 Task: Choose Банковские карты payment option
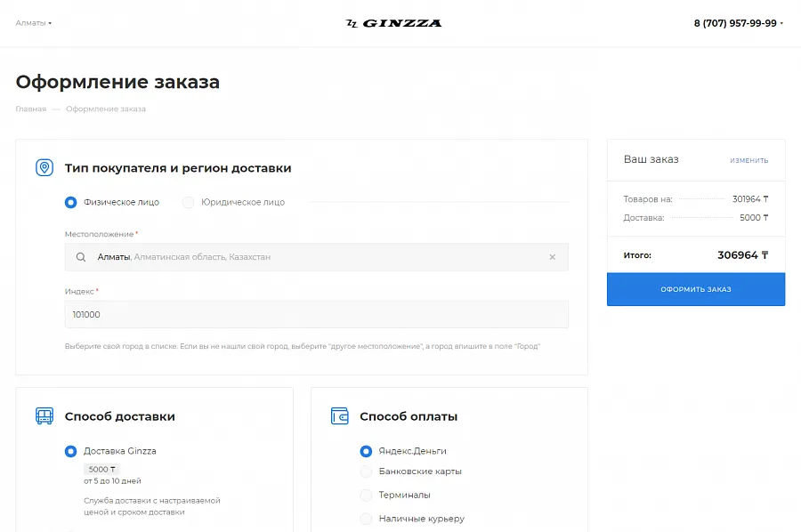point(366,472)
